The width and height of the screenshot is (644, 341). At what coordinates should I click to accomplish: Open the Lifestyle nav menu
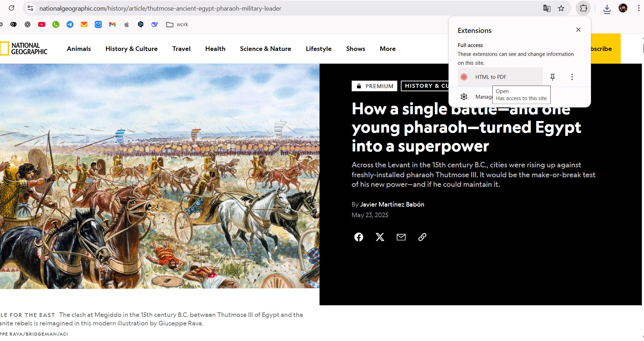click(x=318, y=49)
